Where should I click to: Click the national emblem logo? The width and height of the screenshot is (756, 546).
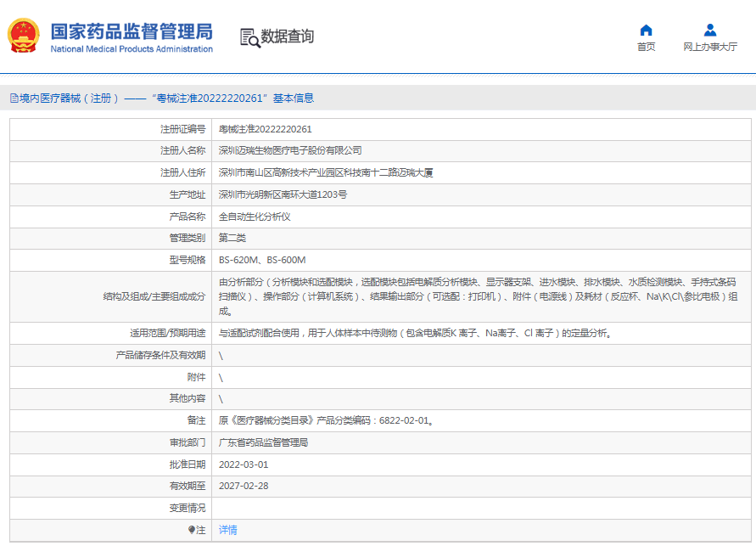(23, 36)
